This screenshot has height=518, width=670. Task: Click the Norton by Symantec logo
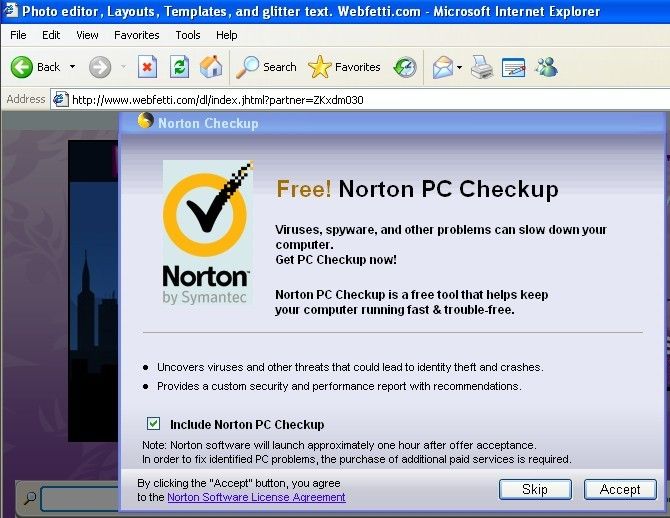[x=208, y=233]
